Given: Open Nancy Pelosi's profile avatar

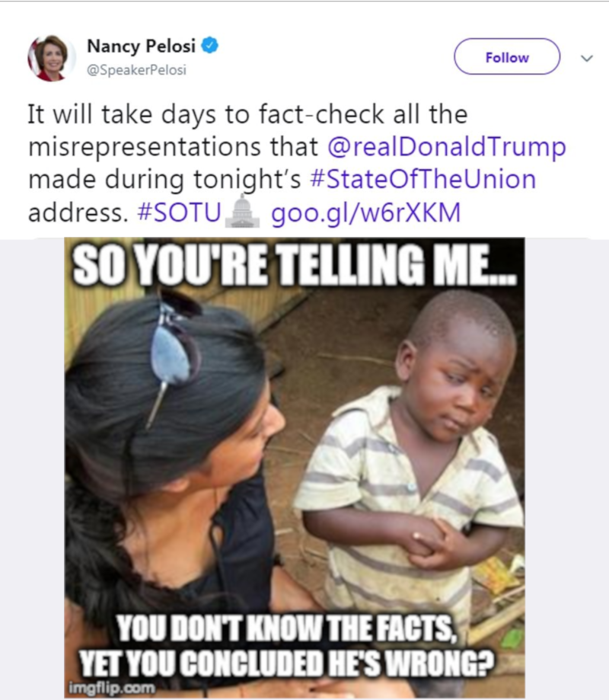Looking at the screenshot, I should (52, 58).
